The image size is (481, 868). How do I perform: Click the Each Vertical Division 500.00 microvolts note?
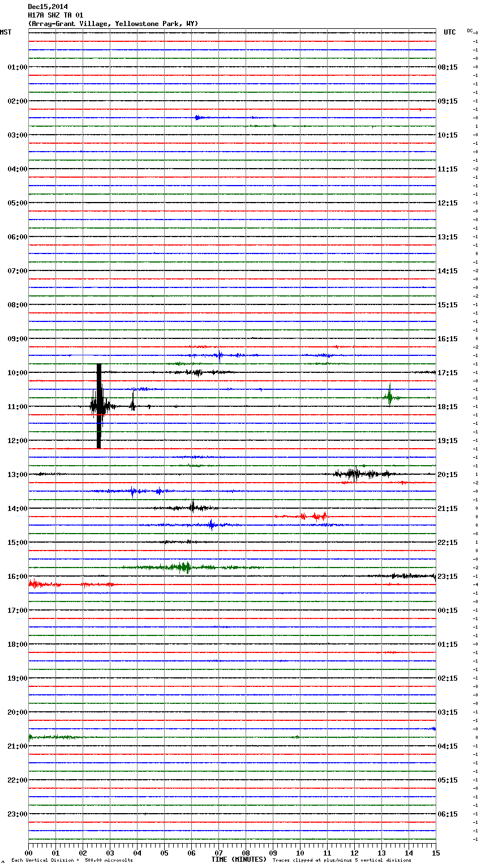72,861
